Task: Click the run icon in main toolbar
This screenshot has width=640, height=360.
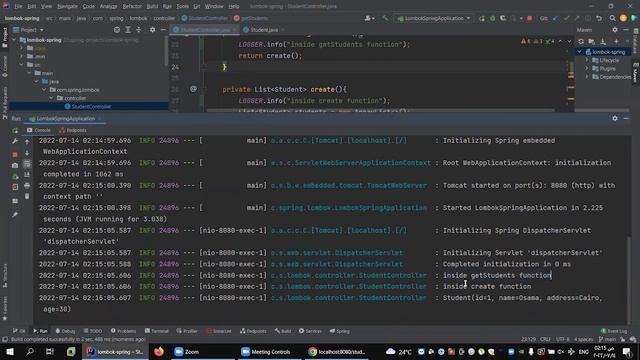Action: pyautogui.click(x=482, y=18)
